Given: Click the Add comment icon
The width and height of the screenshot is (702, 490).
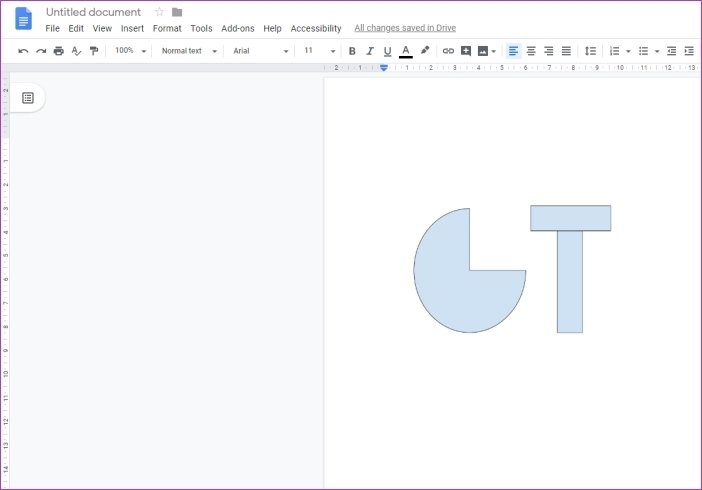Looking at the screenshot, I should [466, 51].
